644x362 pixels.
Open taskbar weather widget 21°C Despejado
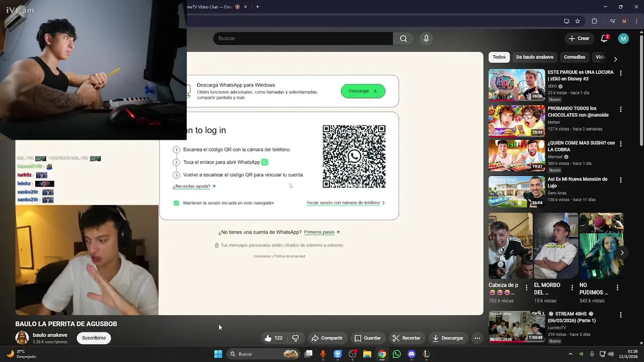coord(22,354)
